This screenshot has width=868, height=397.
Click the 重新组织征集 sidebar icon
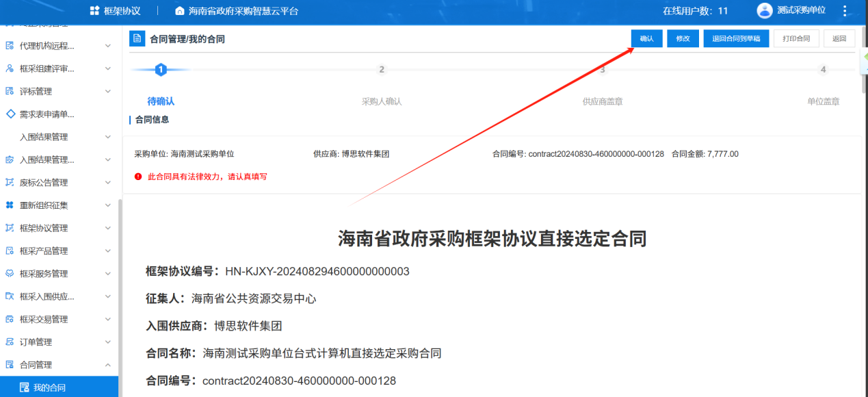click(10, 205)
